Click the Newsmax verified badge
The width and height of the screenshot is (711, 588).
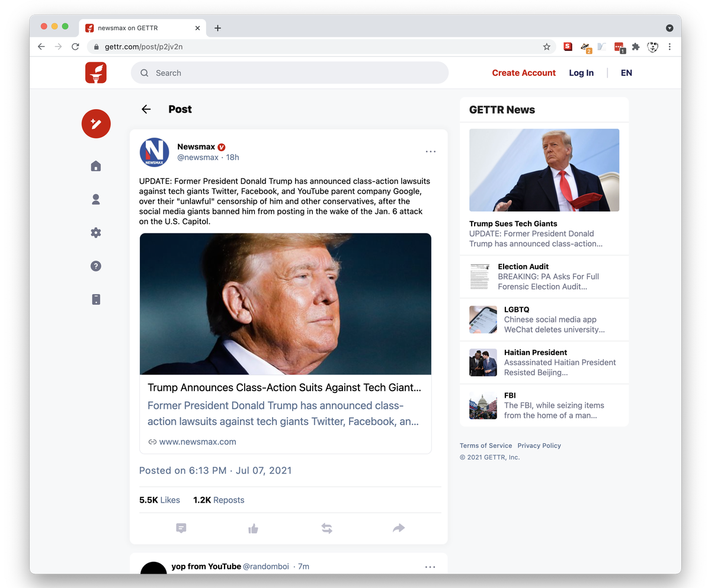pyautogui.click(x=222, y=147)
